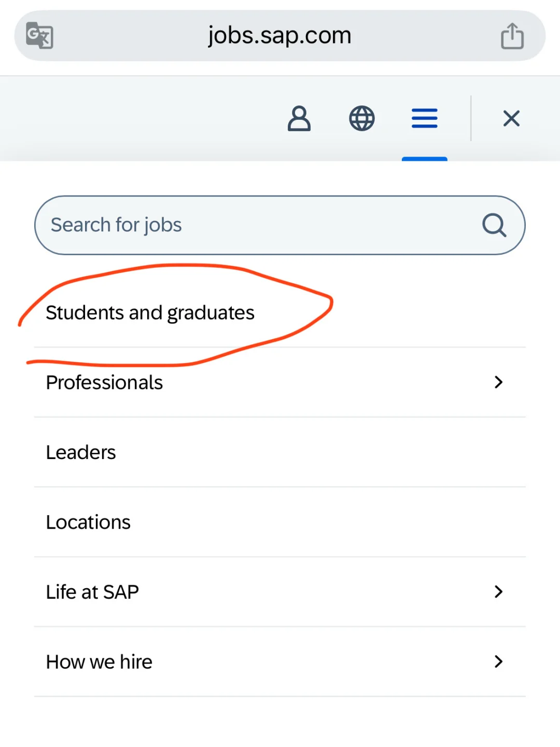Toggle the hamburger menu icon
This screenshot has height=747, width=560.
pos(425,119)
